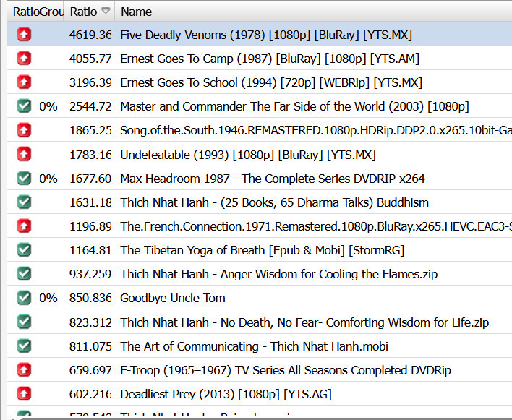Click green check icon for Max Headroom 1987

click(24, 178)
